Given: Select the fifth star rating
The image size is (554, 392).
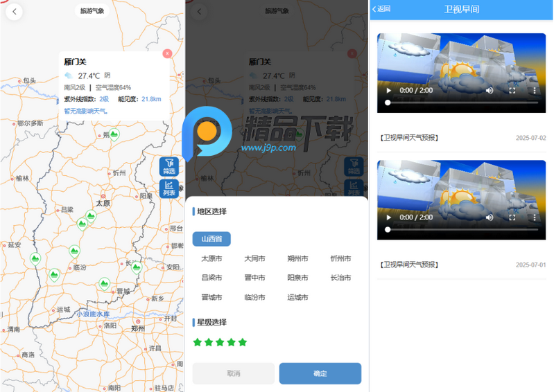Looking at the screenshot, I should 243,342.
